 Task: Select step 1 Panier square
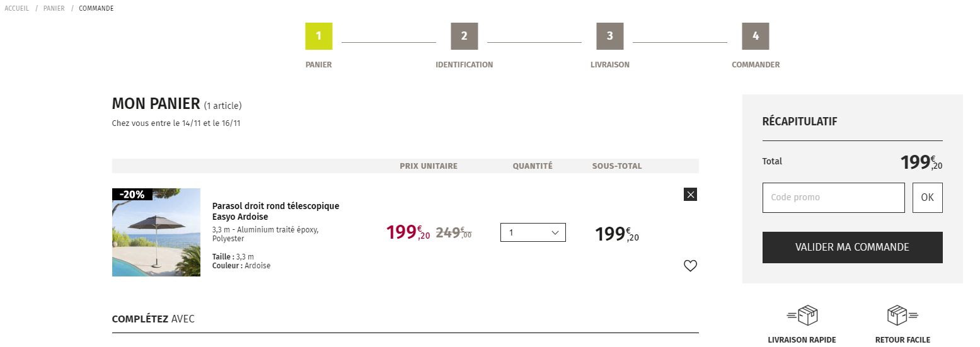click(x=319, y=36)
